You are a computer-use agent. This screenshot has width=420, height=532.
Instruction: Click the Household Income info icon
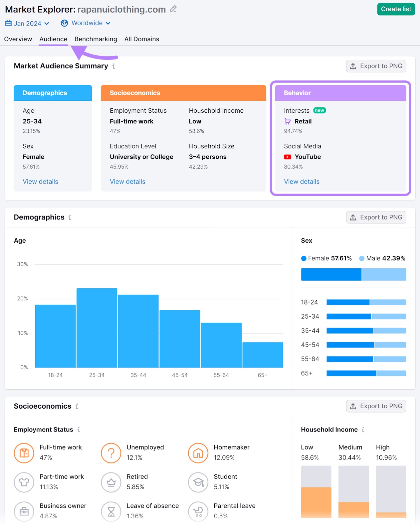tap(363, 430)
